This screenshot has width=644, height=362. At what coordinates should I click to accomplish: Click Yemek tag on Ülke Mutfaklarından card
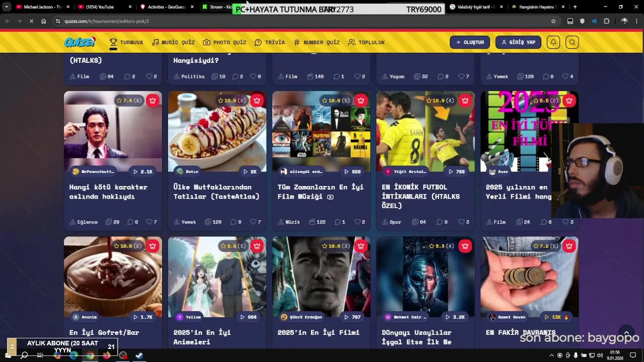185,222
